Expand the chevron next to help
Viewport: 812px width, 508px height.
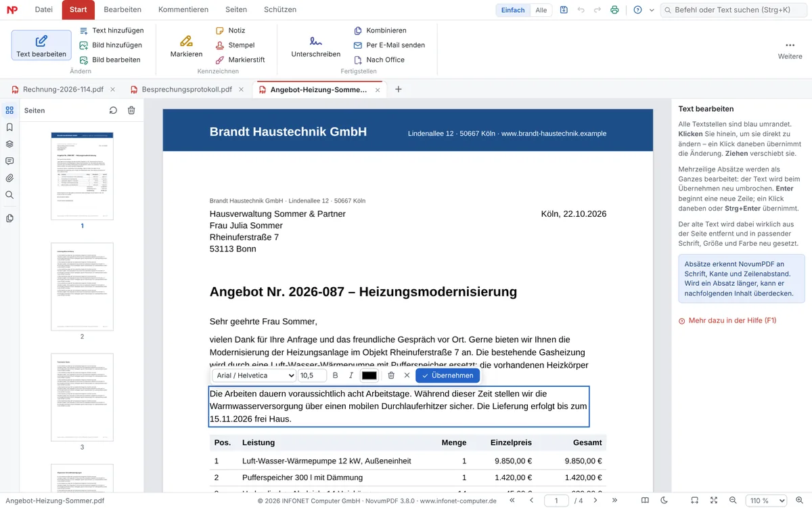(x=652, y=10)
